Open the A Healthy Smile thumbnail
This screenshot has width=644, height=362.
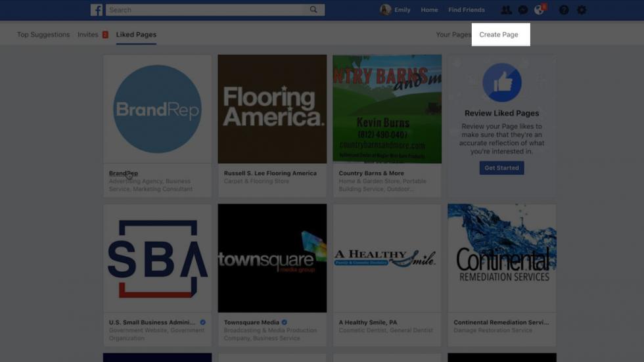click(x=387, y=258)
